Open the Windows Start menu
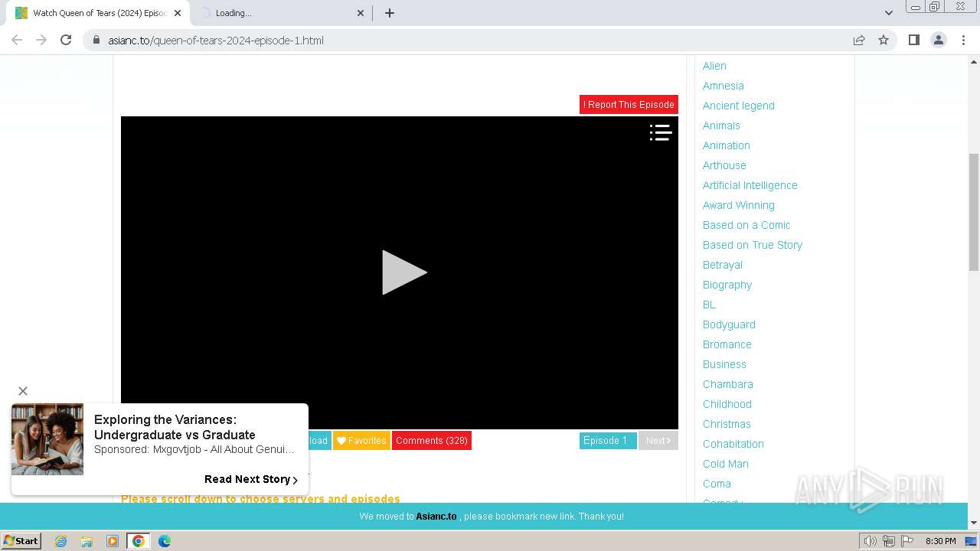This screenshot has width=980, height=551. [21, 541]
